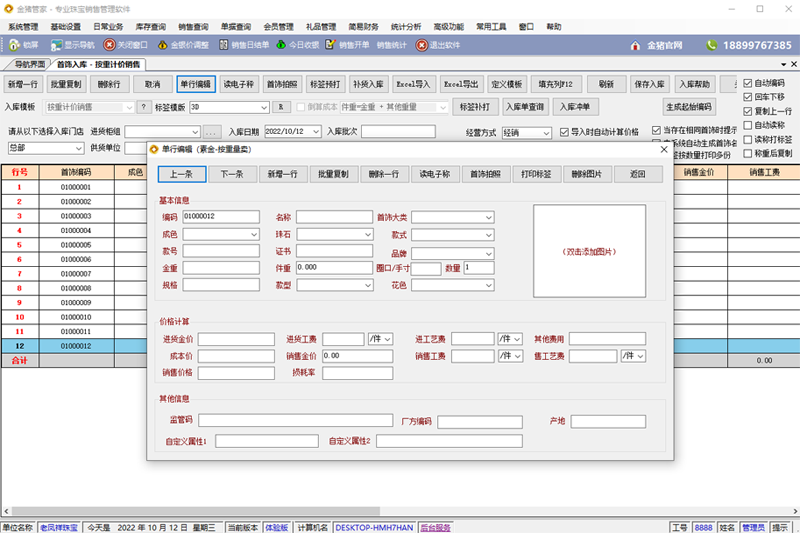Toggle 当存在相同首饰时提示 checkbox

click(657, 131)
